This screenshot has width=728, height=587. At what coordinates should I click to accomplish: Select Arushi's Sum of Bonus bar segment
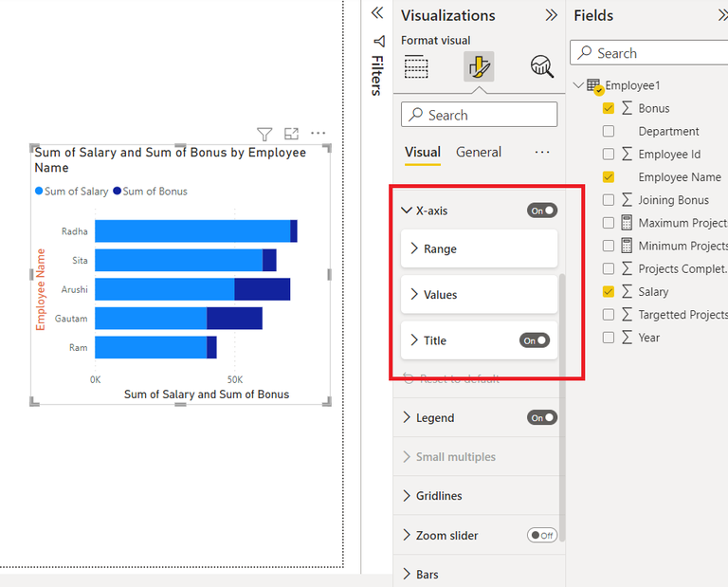(263, 289)
